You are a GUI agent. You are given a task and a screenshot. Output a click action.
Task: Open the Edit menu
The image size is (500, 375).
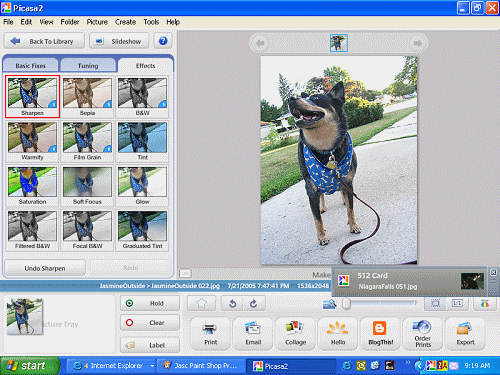pos(26,22)
